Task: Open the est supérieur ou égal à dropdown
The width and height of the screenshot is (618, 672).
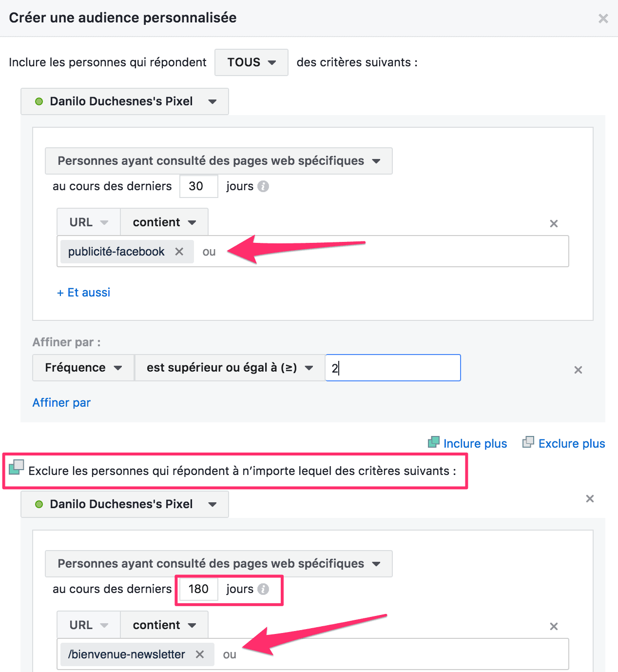Action: click(x=230, y=368)
